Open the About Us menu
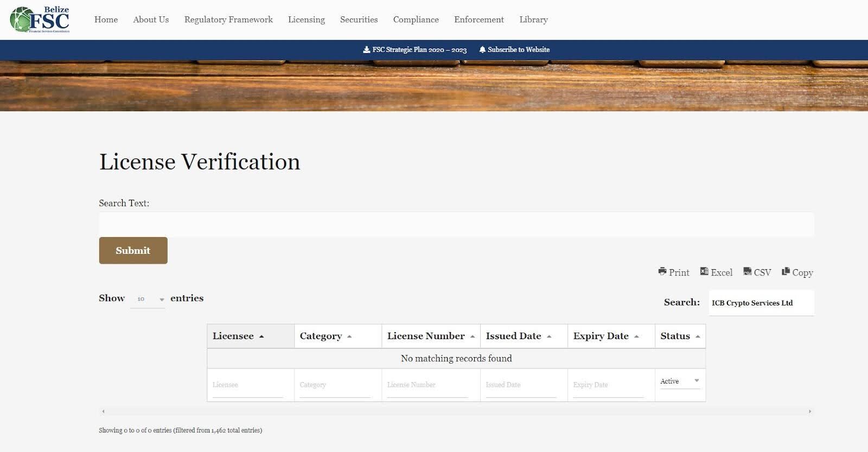The image size is (868, 452). tap(151, 20)
